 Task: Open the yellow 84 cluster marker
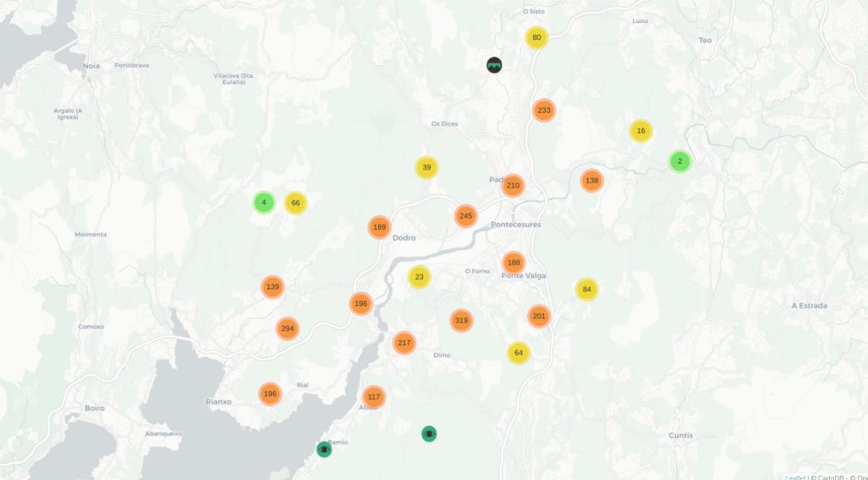coord(587,289)
